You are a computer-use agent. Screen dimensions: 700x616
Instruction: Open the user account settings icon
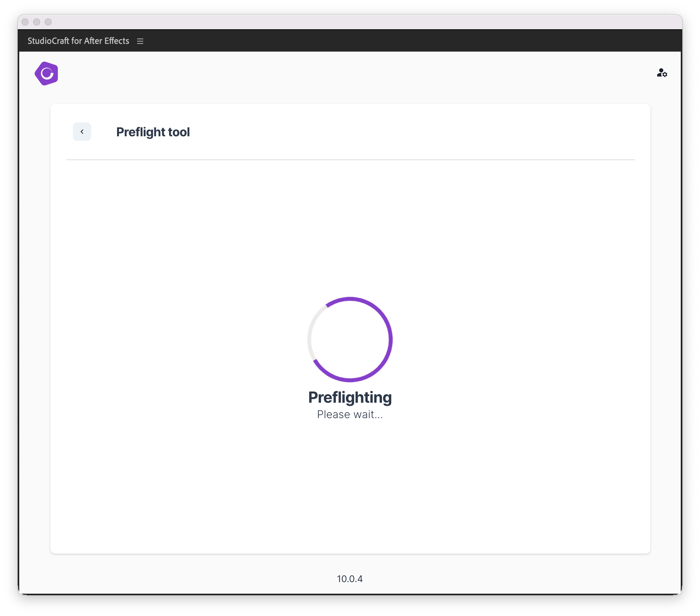662,73
